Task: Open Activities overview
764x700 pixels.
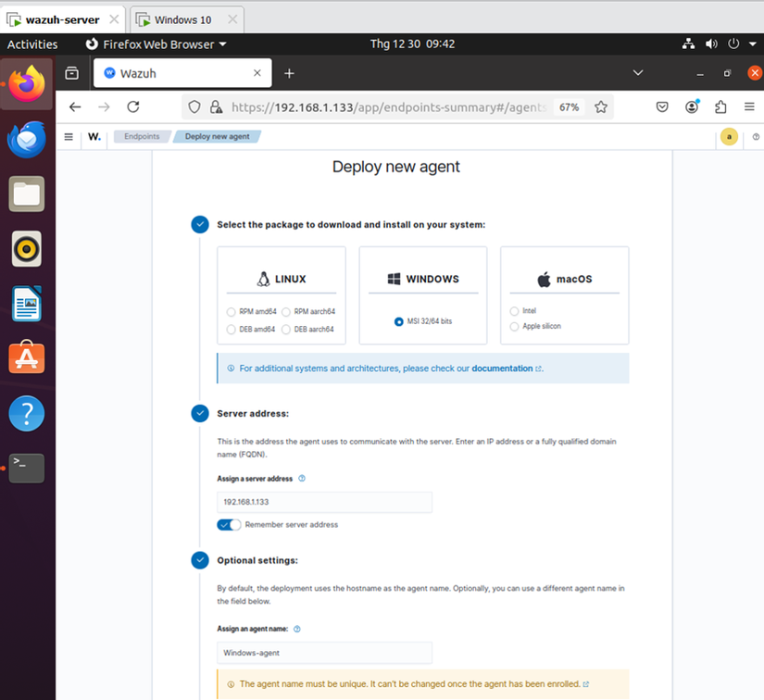Action: (x=32, y=44)
